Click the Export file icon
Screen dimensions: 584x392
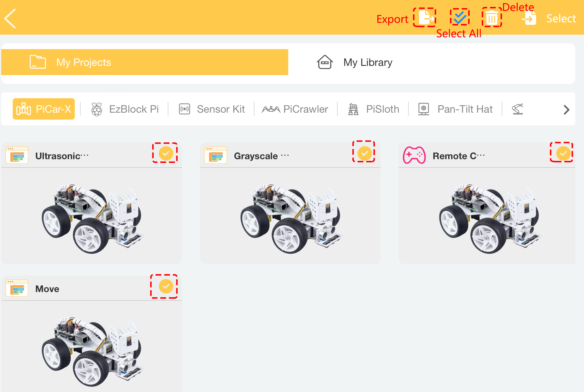click(x=426, y=18)
